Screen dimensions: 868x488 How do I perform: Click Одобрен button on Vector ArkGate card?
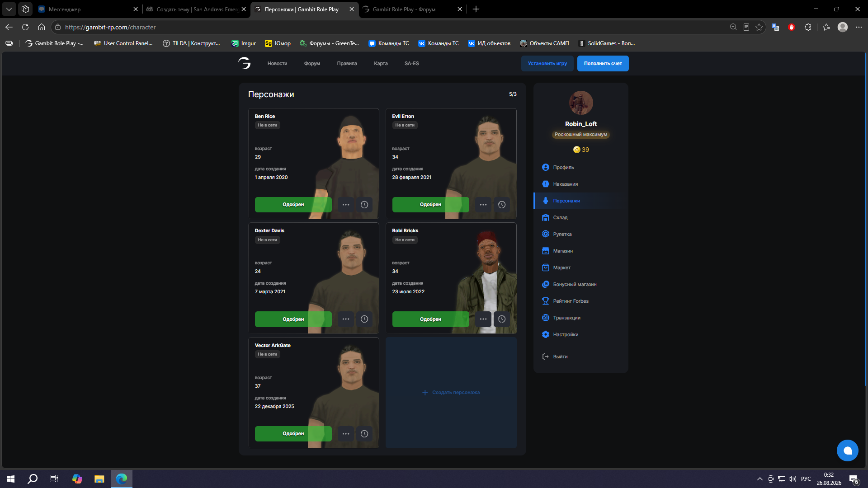293,434
